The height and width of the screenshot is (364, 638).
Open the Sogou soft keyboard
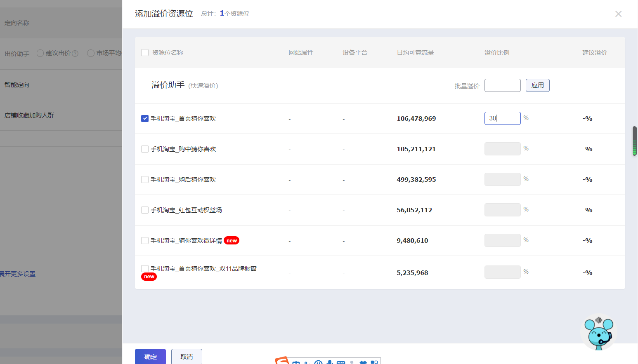pyautogui.click(x=341, y=362)
